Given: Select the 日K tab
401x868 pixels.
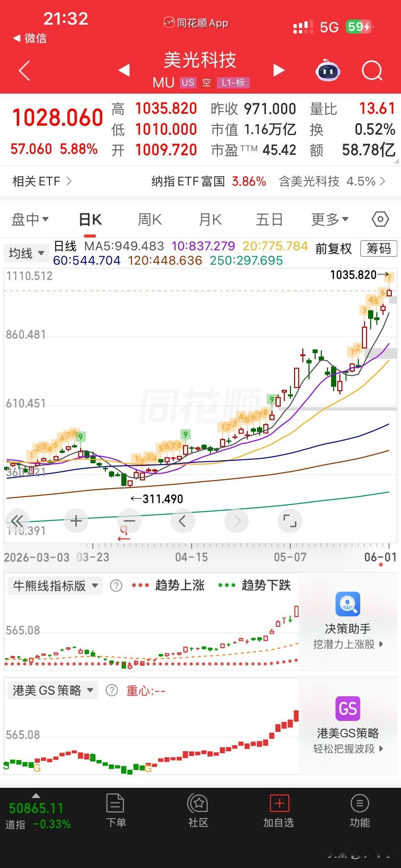Looking at the screenshot, I should tap(90, 219).
